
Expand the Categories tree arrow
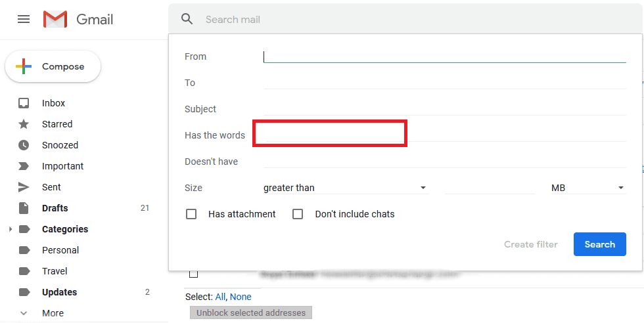click(x=11, y=229)
